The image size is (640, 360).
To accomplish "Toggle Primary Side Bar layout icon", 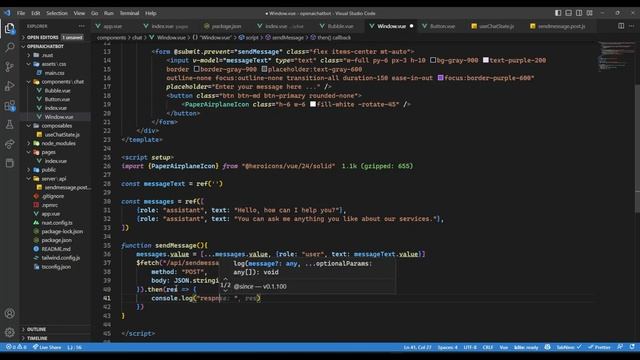I will 558,13.
